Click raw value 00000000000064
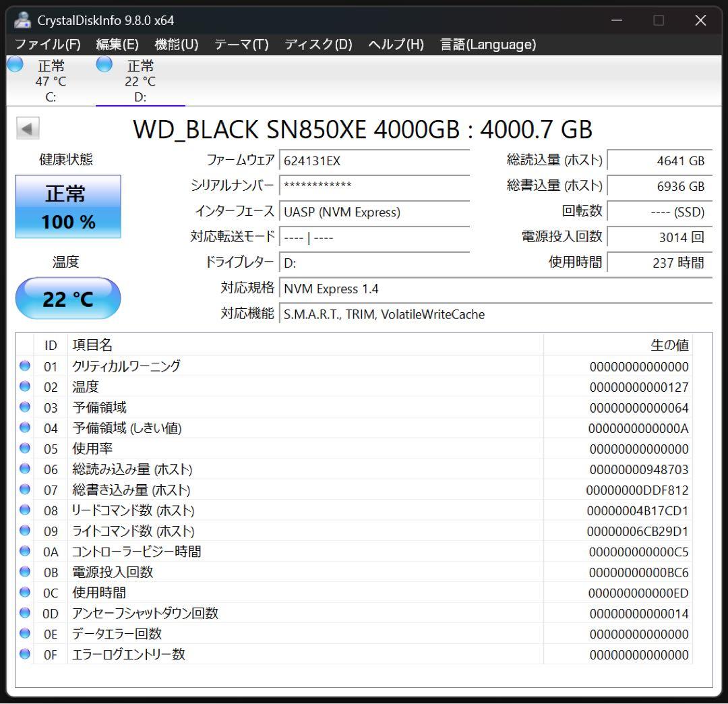 pyautogui.click(x=639, y=408)
